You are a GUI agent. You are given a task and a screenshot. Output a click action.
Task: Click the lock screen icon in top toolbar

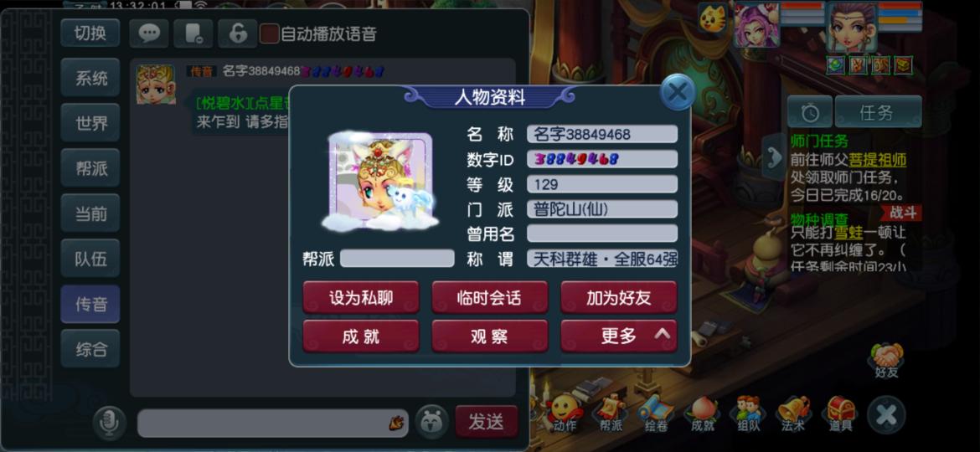(238, 33)
